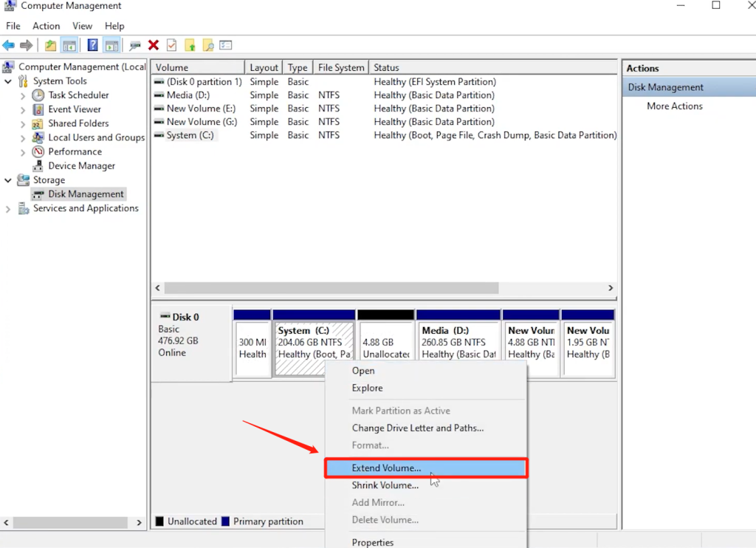756x548 pixels.
Task: Open the Help icon in the toolbar
Action: pos(92,44)
